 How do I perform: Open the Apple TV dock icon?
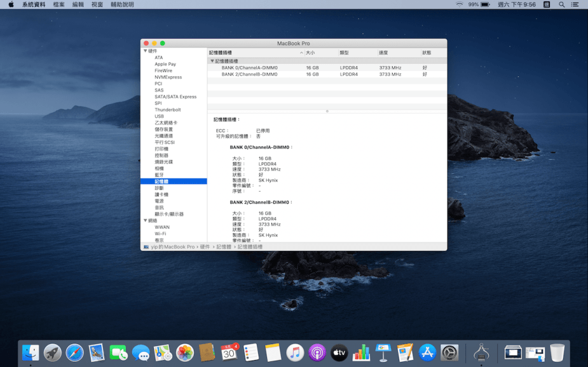[x=339, y=352]
